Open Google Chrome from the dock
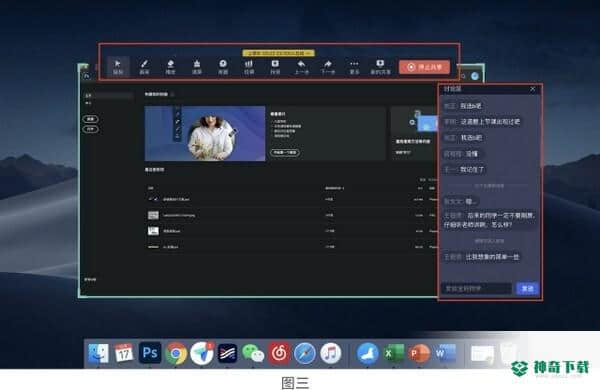600x390 pixels. click(176, 353)
